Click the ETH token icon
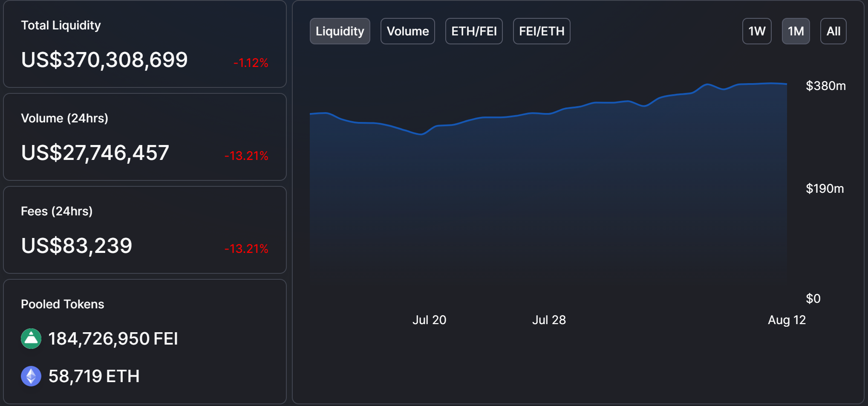 click(x=31, y=376)
